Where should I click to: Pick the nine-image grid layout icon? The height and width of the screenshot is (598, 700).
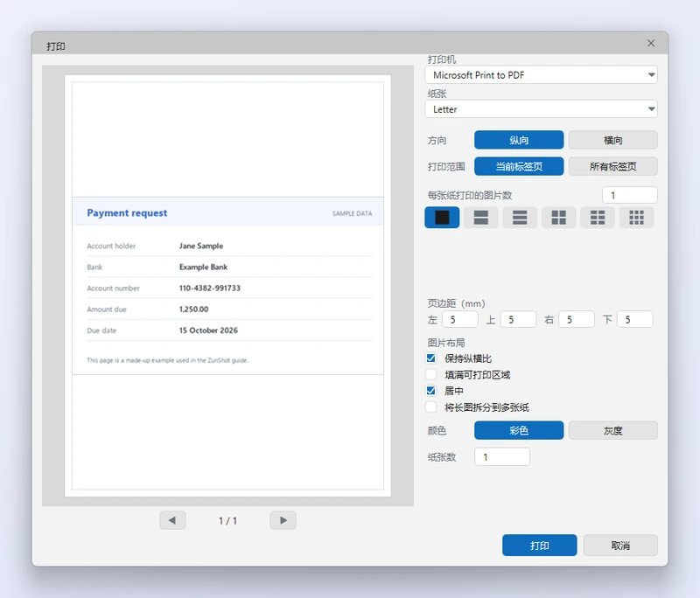[636, 218]
